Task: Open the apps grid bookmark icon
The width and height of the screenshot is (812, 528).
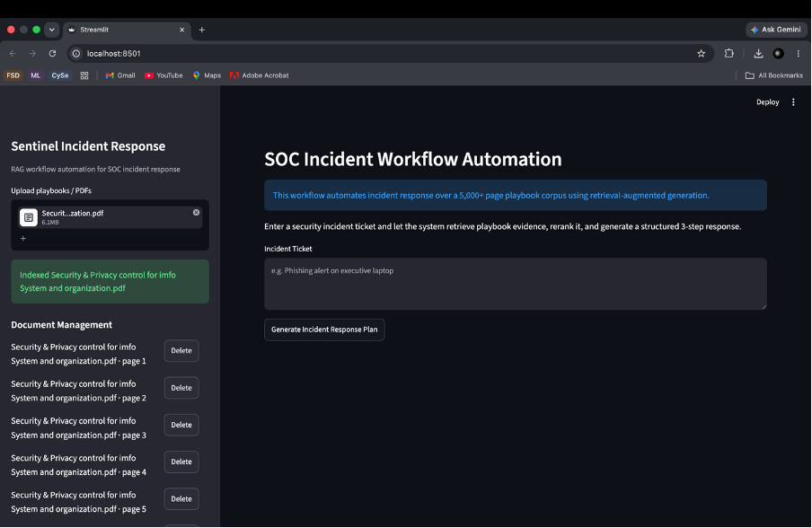Action: click(x=84, y=75)
